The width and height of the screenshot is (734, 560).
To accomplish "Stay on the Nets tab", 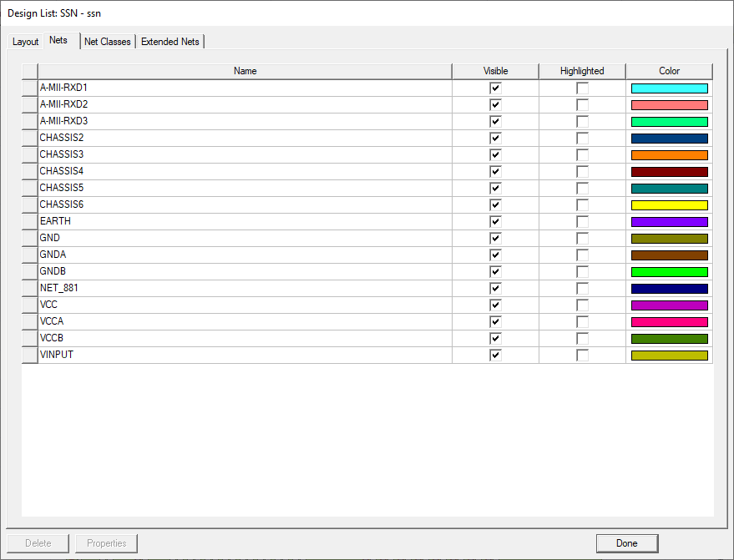I will [58, 39].
